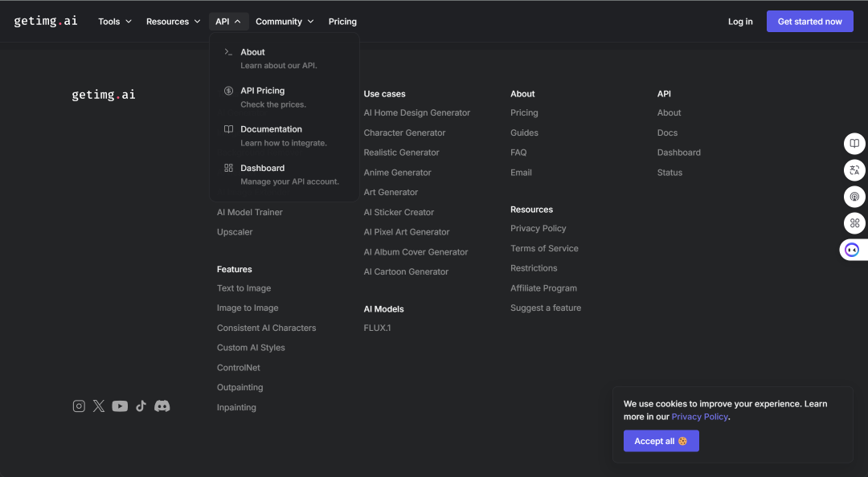
Task: Open AI Album Cover Generator link
Action: pyautogui.click(x=416, y=252)
